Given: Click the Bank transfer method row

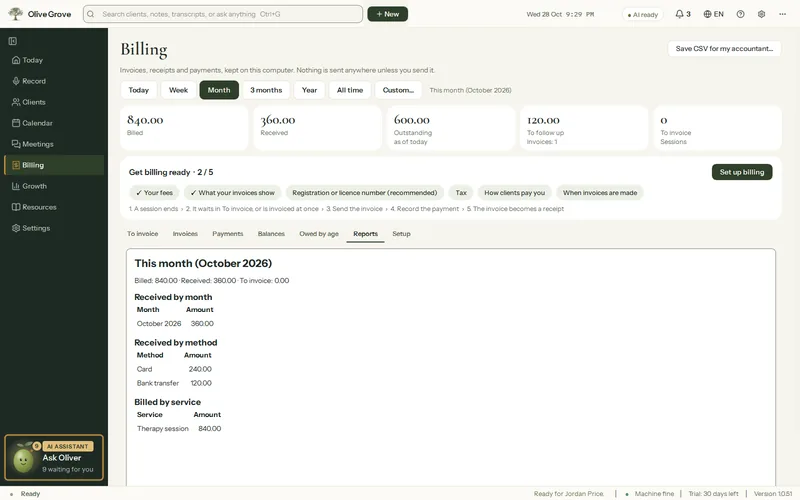Looking at the screenshot, I should [x=174, y=383].
